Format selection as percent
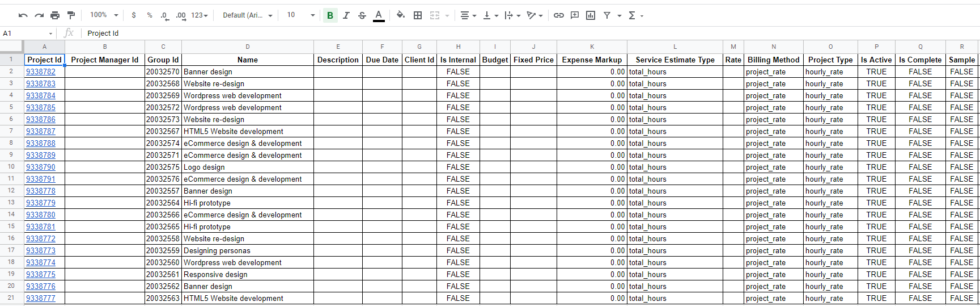980x306 pixels. coord(150,15)
